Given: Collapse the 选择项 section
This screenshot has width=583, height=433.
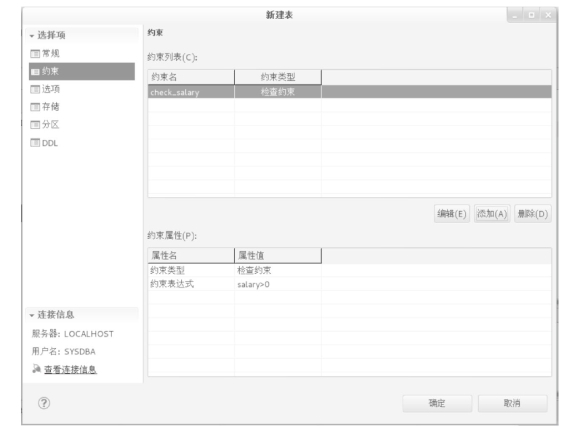Looking at the screenshot, I should [32, 36].
